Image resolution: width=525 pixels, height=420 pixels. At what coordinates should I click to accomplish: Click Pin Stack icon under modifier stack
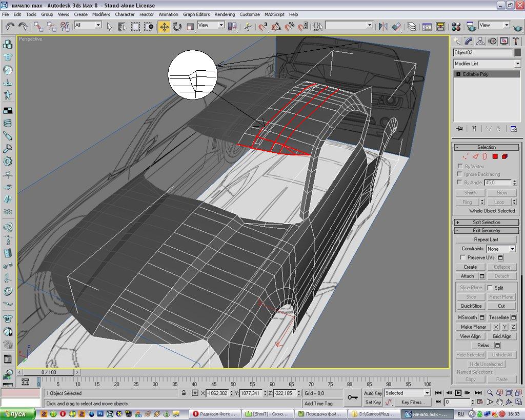pos(460,128)
